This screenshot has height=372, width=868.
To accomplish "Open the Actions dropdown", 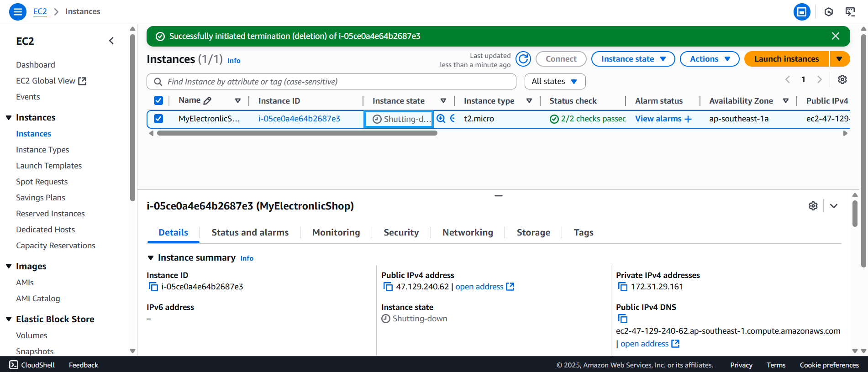I will click(710, 59).
